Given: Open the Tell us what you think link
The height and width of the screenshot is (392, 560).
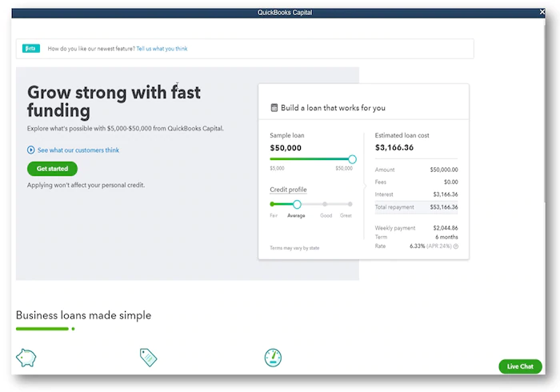Looking at the screenshot, I should point(162,49).
